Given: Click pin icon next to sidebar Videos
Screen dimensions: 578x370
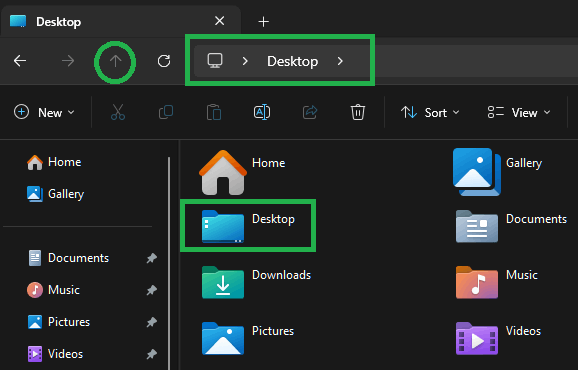Looking at the screenshot, I should click(x=152, y=354).
